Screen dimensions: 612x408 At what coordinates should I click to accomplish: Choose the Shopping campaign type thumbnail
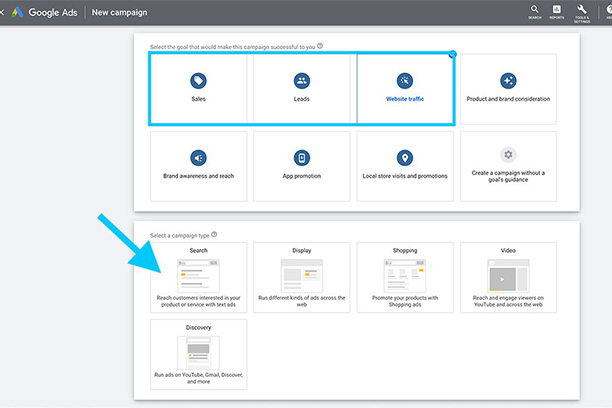[x=405, y=276]
